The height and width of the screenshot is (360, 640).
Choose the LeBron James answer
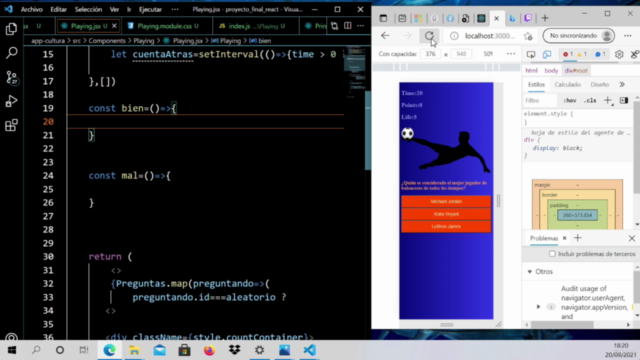click(x=446, y=226)
